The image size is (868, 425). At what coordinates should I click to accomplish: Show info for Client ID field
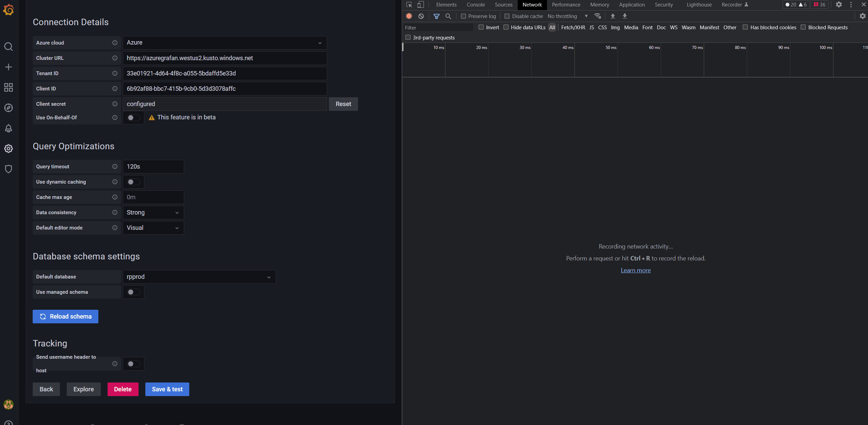tap(115, 89)
